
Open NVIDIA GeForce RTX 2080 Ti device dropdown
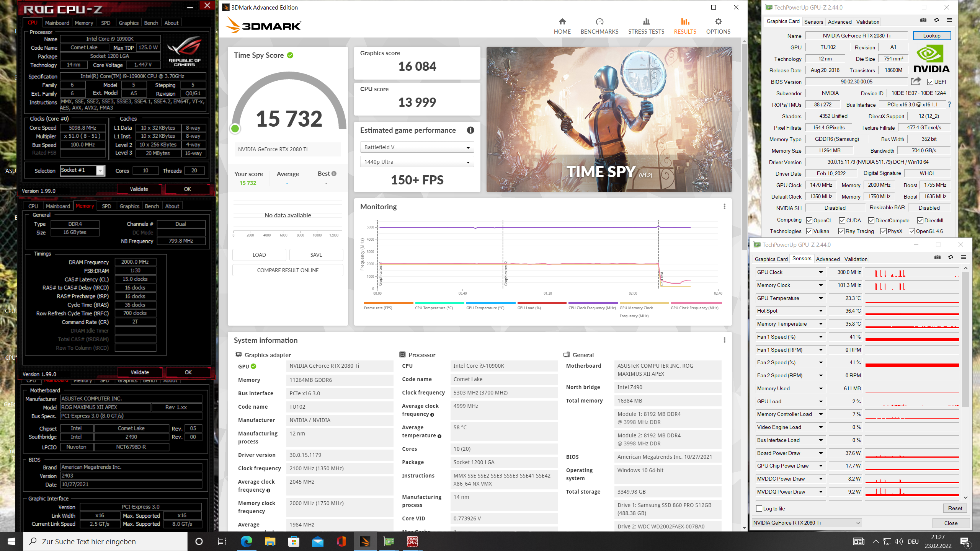click(807, 523)
